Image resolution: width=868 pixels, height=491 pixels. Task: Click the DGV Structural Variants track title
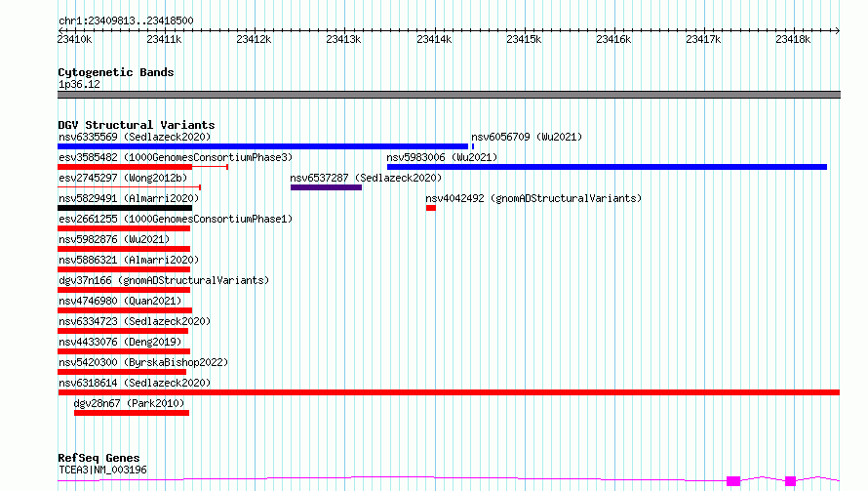[x=137, y=125]
